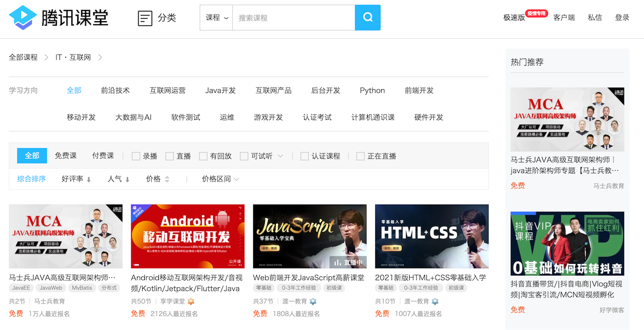Go to 全部课程 breadcrumb
Screen dimensions: 644x330
[x=23, y=57]
